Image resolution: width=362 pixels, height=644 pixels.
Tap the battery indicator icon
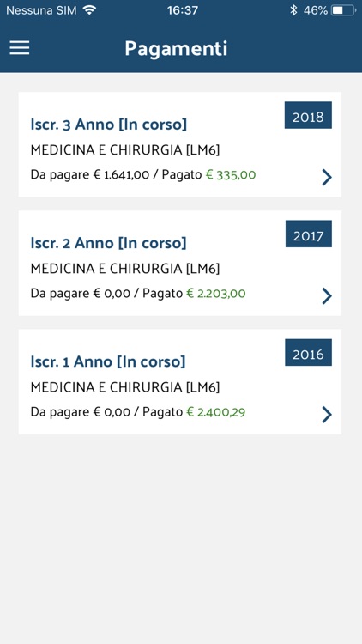point(343,10)
